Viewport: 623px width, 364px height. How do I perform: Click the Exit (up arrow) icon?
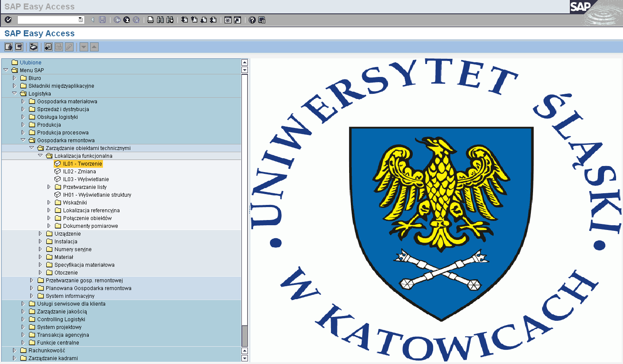coord(127,20)
